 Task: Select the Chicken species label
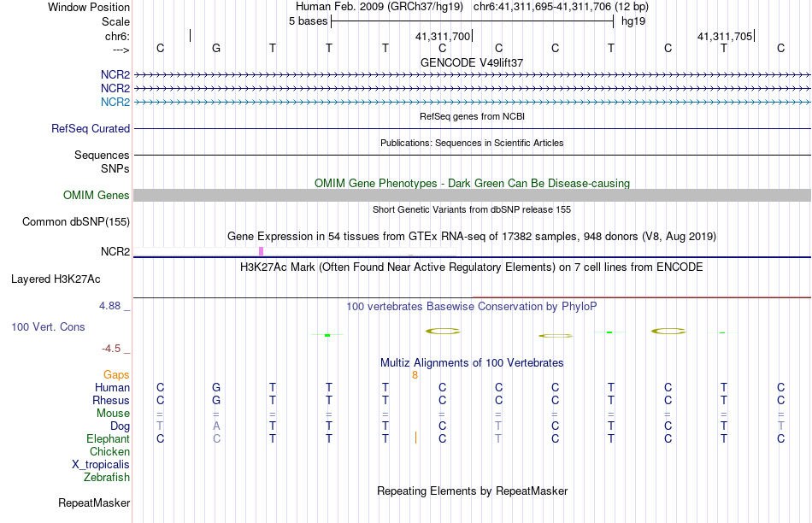tap(109, 451)
